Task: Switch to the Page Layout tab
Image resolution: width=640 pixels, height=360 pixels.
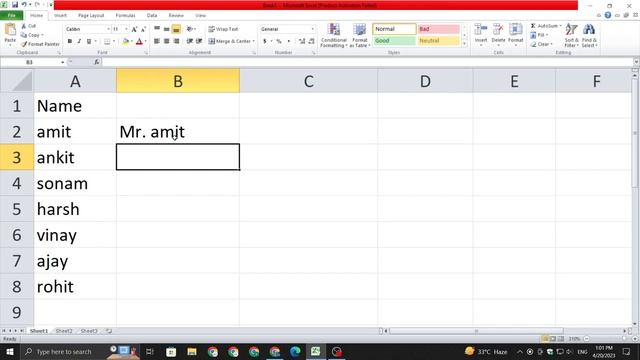Action: (x=91, y=16)
